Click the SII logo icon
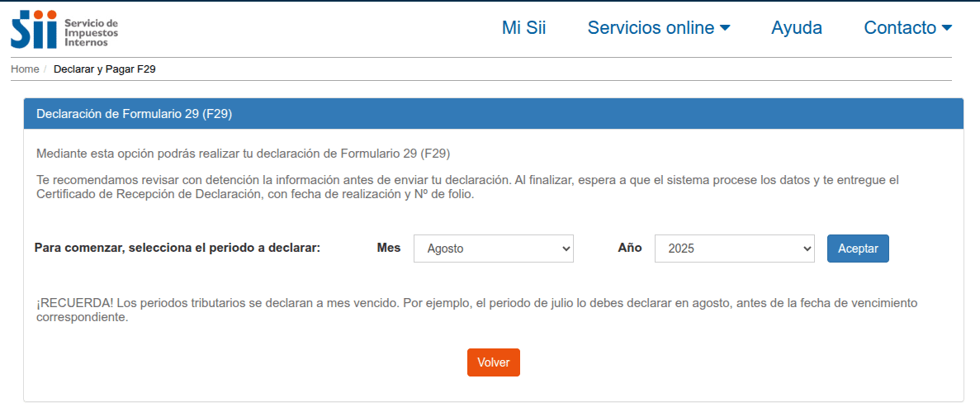 click(34, 29)
